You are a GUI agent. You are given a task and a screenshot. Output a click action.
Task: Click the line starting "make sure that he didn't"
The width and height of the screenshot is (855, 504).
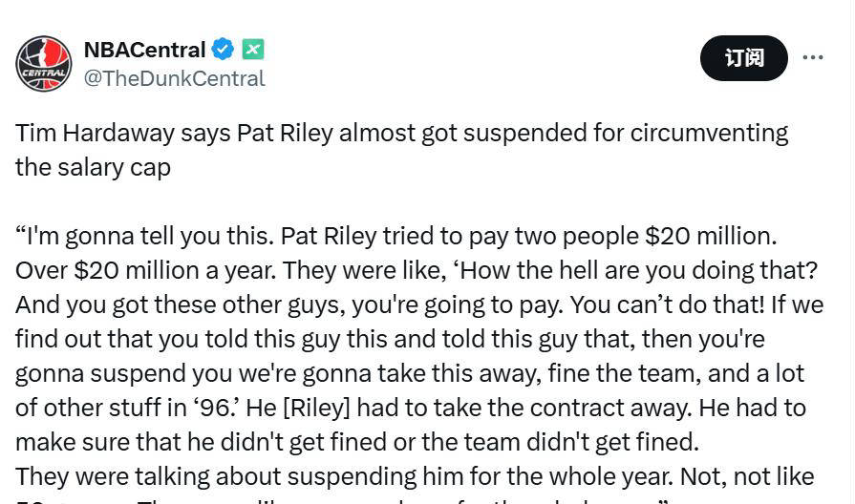356,442
